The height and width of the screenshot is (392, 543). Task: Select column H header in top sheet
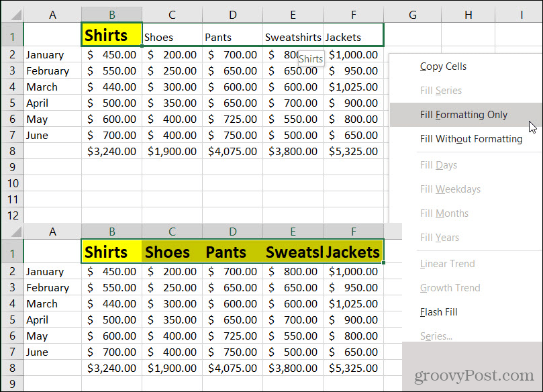pos(468,15)
